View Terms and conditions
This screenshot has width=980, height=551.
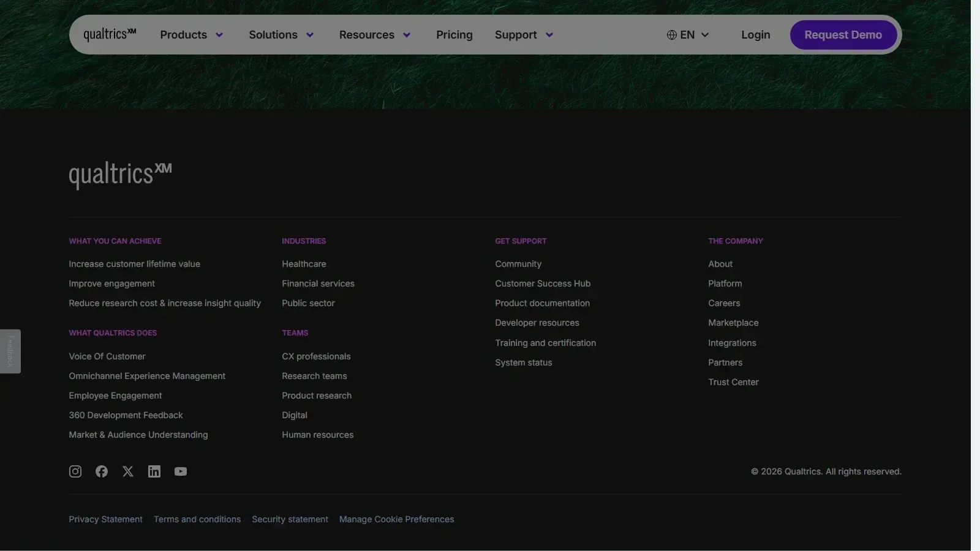pyautogui.click(x=197, y=519)
